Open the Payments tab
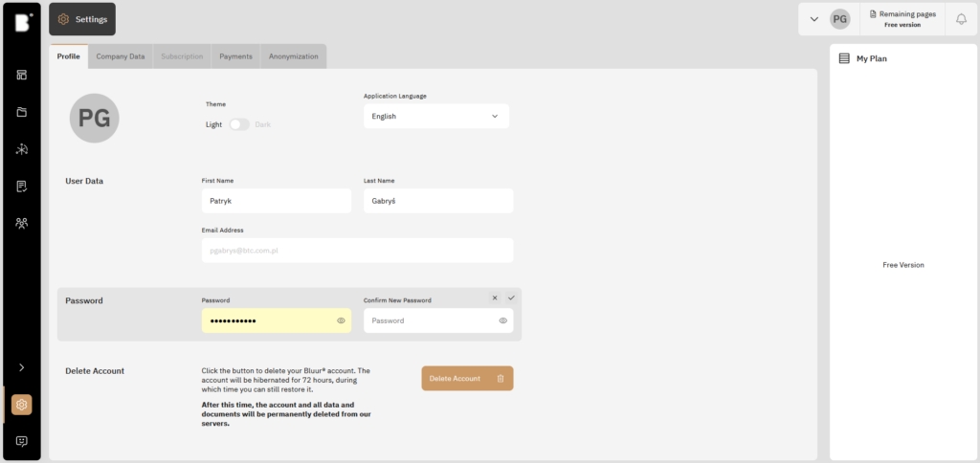Viewport: 980px width, 463px height. (x=235, y=56)
